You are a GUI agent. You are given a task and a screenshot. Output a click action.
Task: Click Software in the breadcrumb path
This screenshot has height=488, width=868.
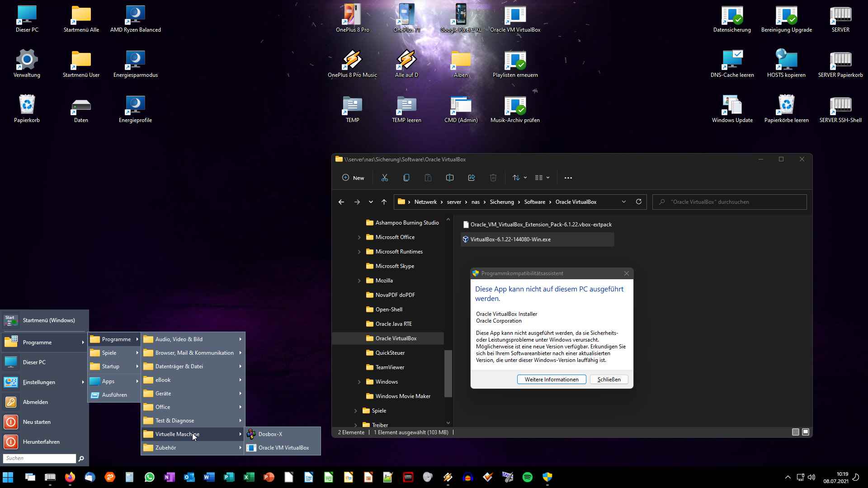534,202
